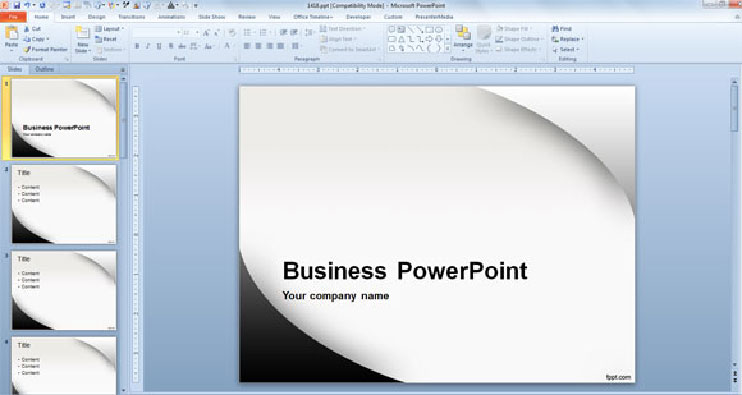Screen dimensions: 742x395
Task: Click the Cut button
Action: (32, 29)
